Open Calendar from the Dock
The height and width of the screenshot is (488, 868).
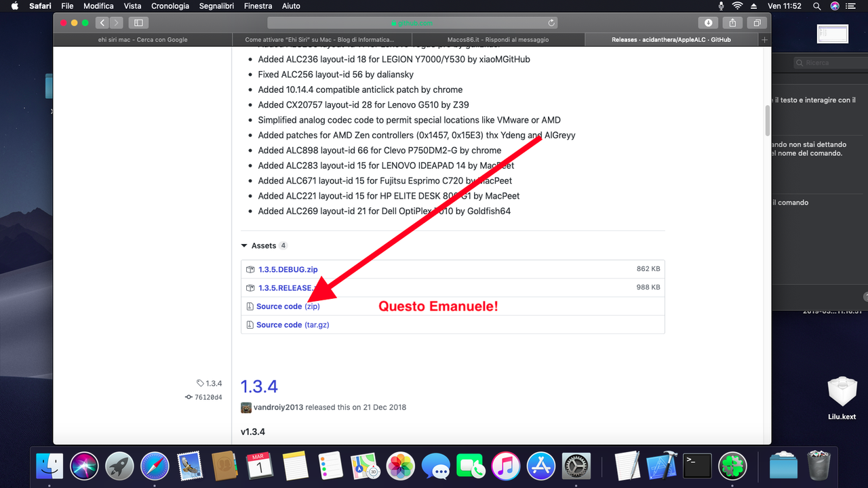point(259,466)
